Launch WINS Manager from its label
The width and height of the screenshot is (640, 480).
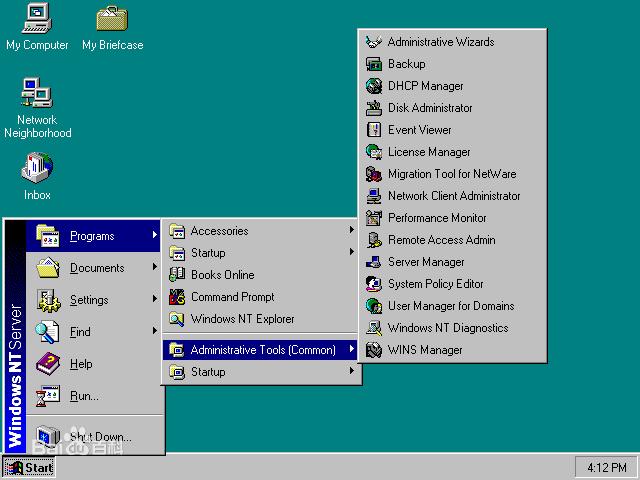[x=425, y=350]
